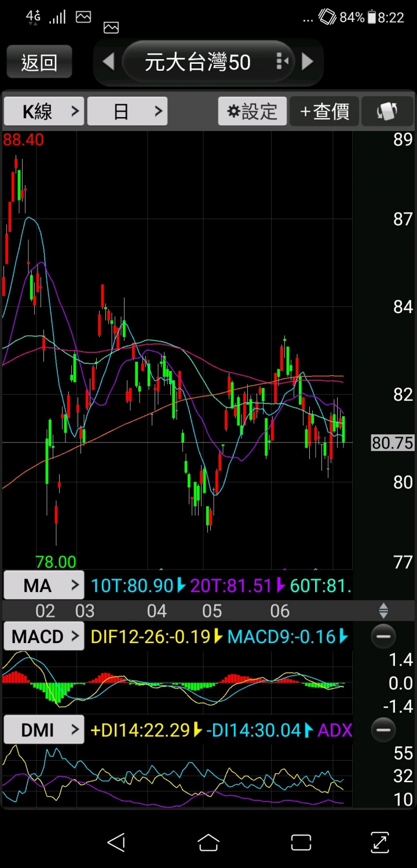417x868 pixels.
Task: Open the MACD indicator selector
Action: (x=44, y=637)
